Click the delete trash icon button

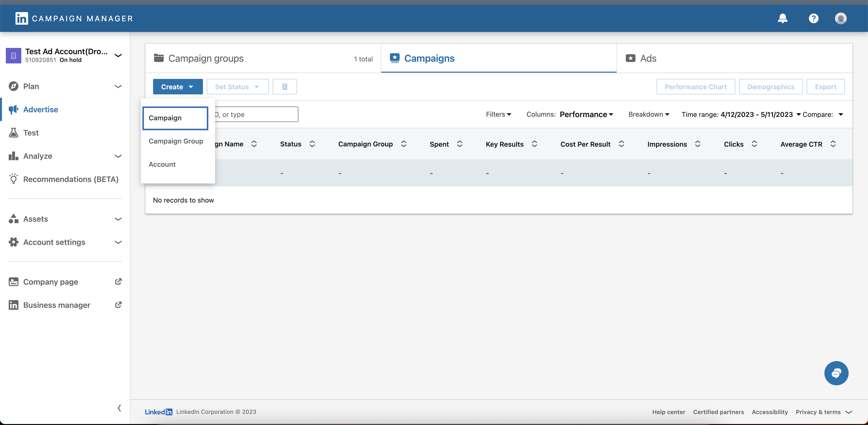point(284,87)
